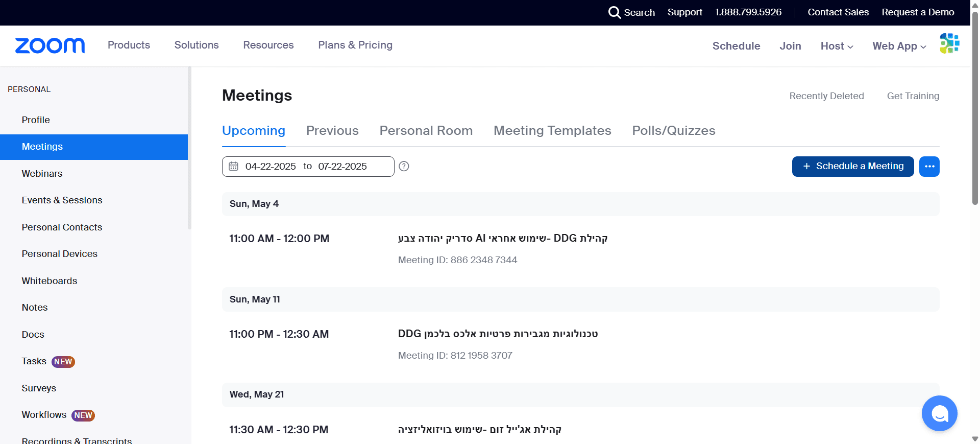
Task: Open Notes in the sidebar
Action: click(x=35, y=308)
